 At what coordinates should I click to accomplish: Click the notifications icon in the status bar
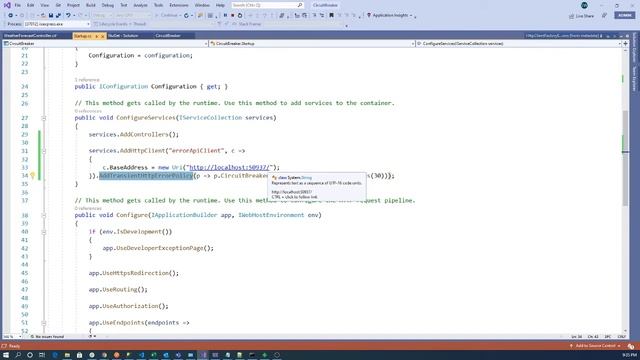[x=631, y=346]
